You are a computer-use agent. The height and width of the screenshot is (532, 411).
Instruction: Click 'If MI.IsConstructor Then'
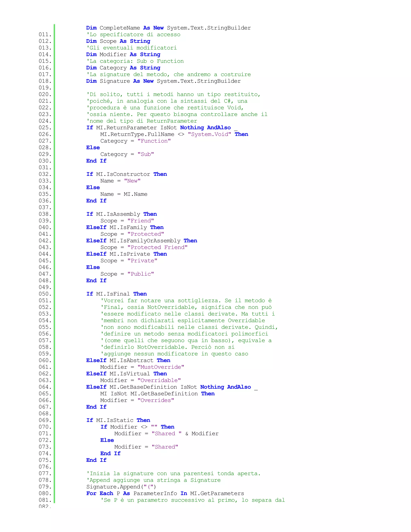[x=127, y=174]
